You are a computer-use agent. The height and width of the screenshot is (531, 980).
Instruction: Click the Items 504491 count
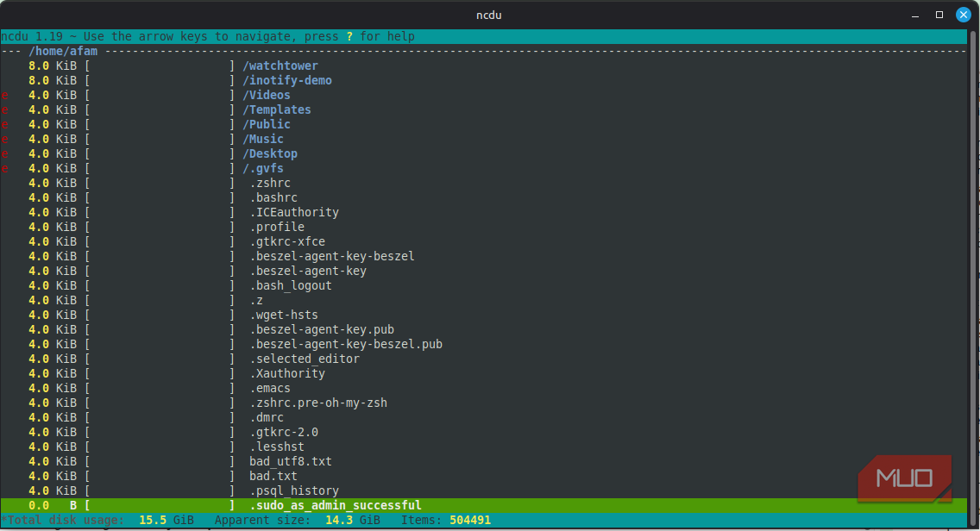pos(470,521)
